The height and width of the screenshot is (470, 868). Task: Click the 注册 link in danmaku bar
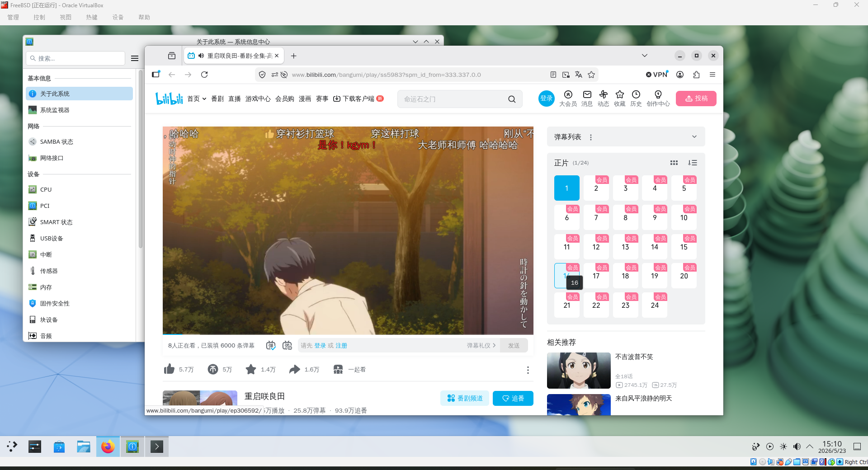(x=341, y=345)
